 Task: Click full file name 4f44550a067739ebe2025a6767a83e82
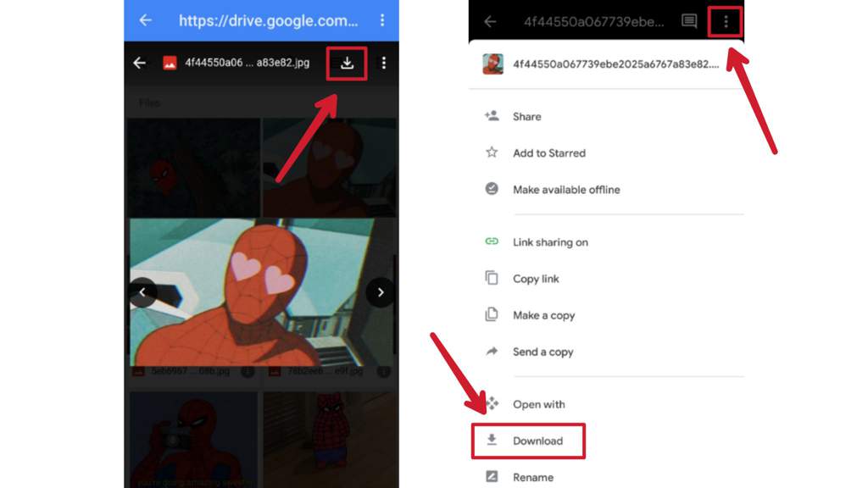click(615, 64)
